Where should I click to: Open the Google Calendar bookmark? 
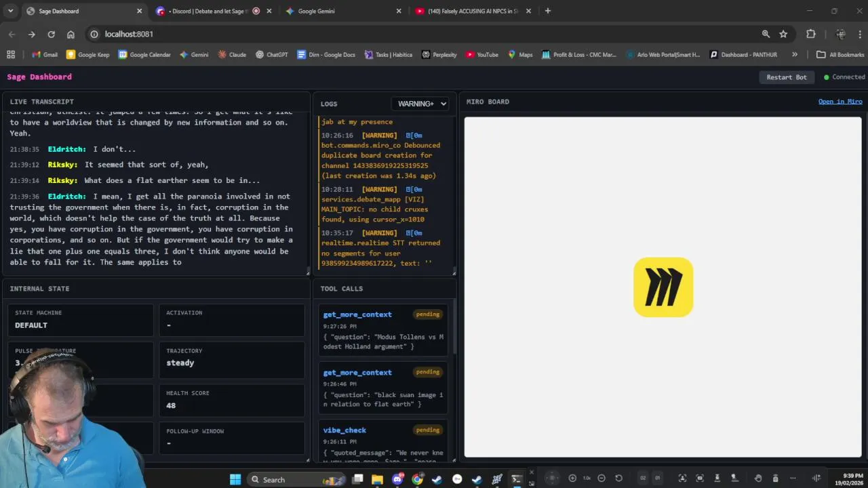click(x=144, y=55)
